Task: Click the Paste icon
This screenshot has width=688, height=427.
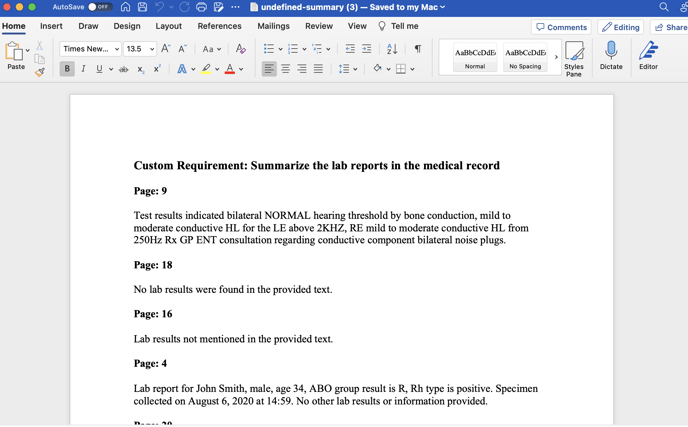Action: 15,52
